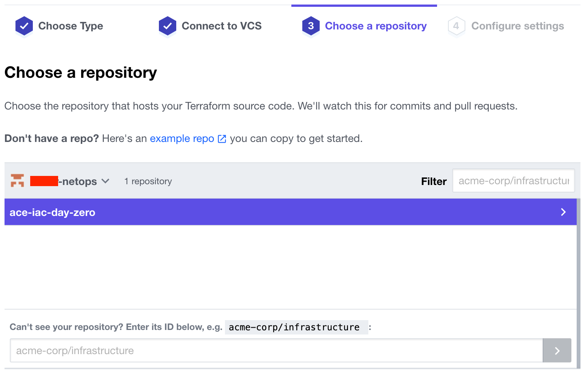Click the repository ID input field

[x=276, y=351]
